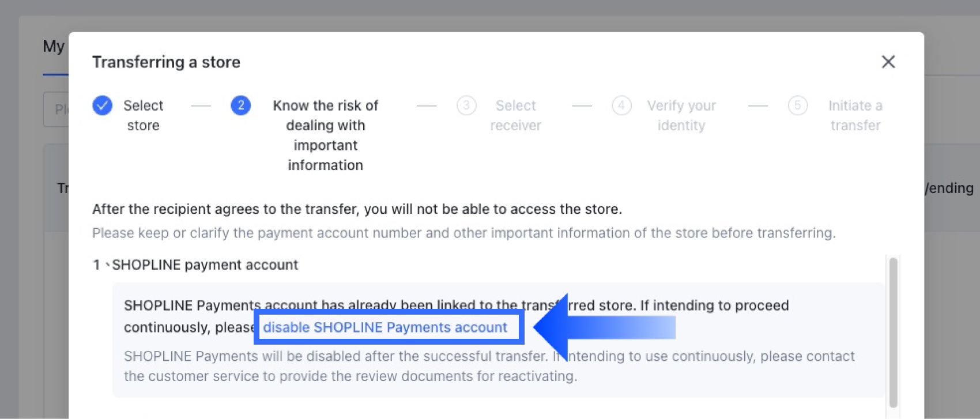Click the step 4 number circle
The image size is (980, 419).
[621, 105]
